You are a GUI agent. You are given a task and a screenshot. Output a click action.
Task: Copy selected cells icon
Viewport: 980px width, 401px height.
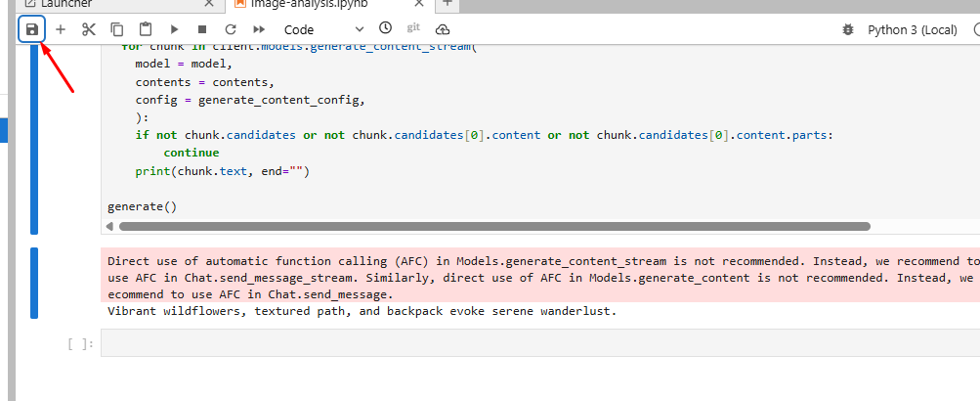point(117,29)
